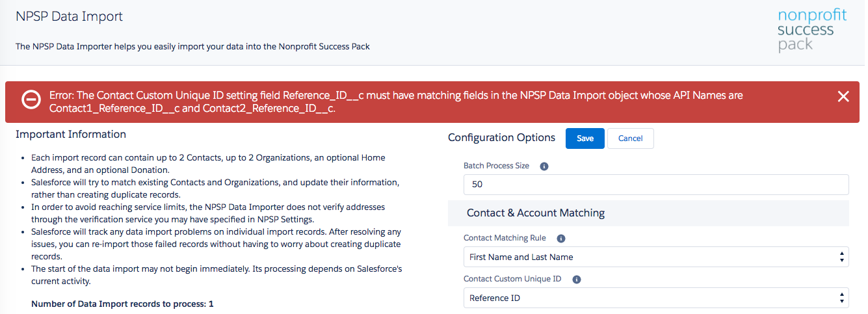This screenshot has height=314, width=868.
Task: Click the Configuration Options heading
Action: coord(501,138)
